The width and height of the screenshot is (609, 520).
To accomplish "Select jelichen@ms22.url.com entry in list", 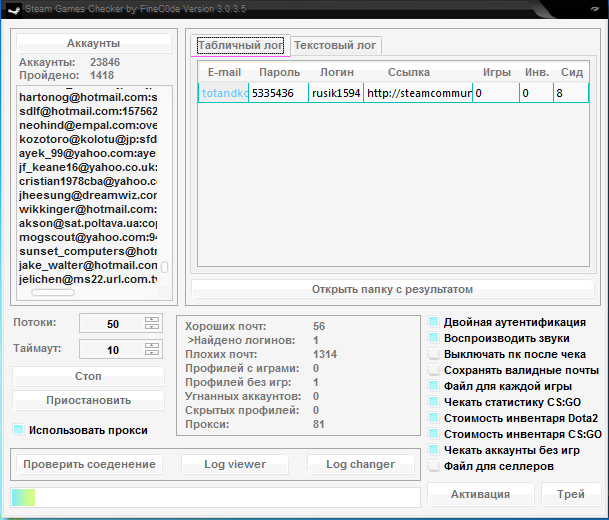I will pos(88,279).
